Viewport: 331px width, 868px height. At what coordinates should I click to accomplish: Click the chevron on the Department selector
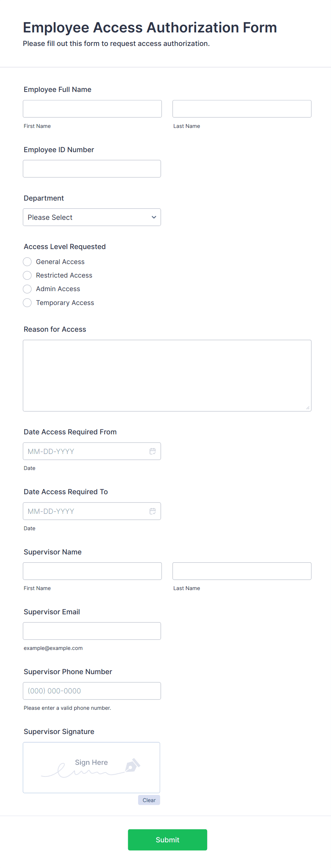(x=153, y=217)
